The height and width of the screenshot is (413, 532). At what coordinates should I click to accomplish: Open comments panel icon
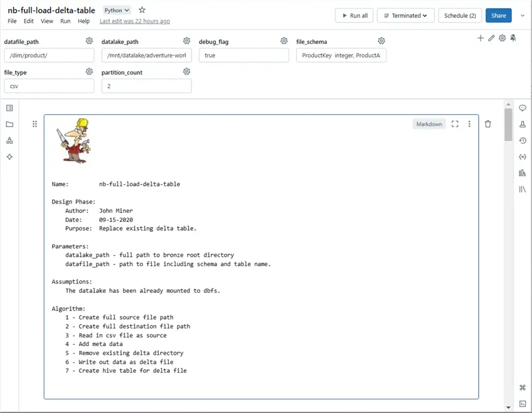pos(523,108)
